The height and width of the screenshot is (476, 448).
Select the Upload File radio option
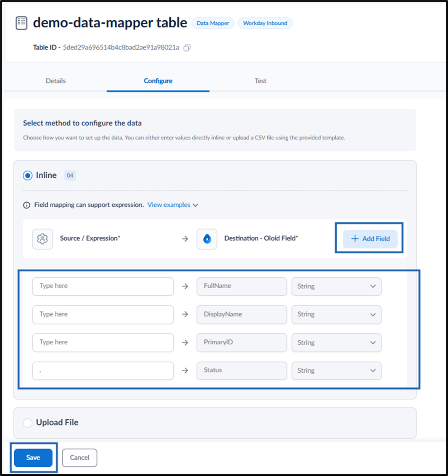coord(28,423)
